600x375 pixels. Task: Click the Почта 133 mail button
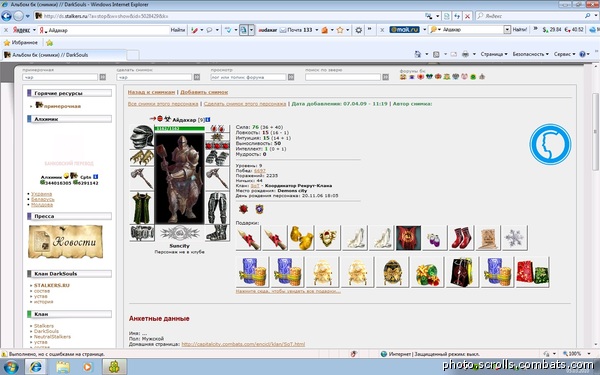click(296, 30)
